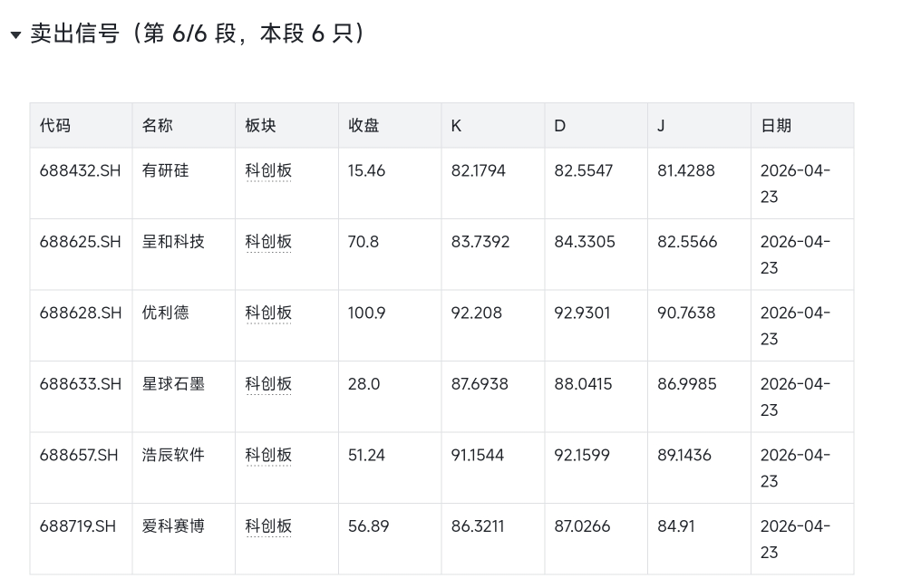This screenshot has height=588, width=921.
Task: Click closing price 70.8 cell
Action: click(x=364, y=242)
